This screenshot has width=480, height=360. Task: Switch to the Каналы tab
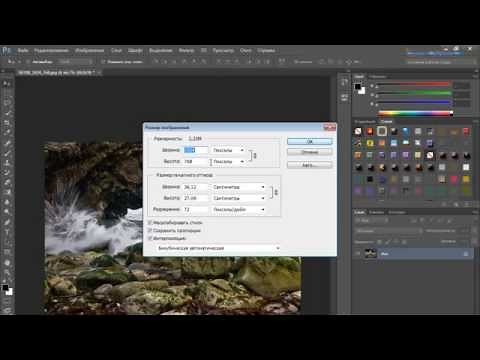point(376,212)
